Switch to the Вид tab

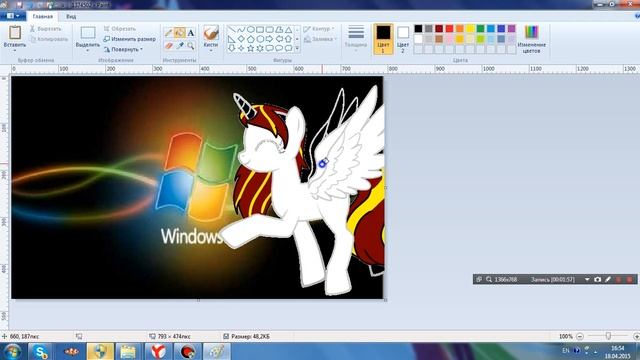71,17
